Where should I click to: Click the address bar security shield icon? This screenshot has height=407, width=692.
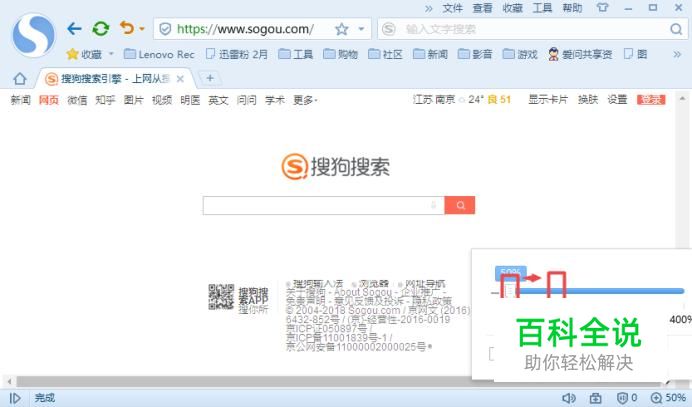click(x=165, y=29)
